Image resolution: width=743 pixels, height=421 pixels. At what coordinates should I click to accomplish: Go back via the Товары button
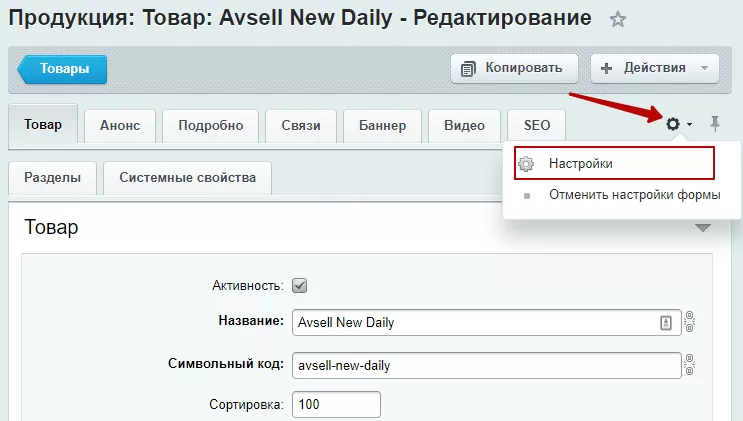pos(62,69)
